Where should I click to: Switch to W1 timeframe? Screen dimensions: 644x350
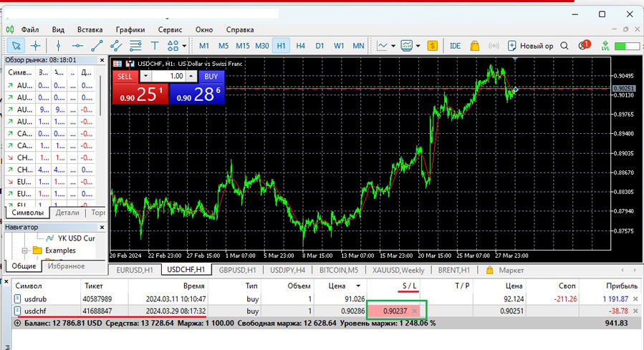click(x=339, y=46)
